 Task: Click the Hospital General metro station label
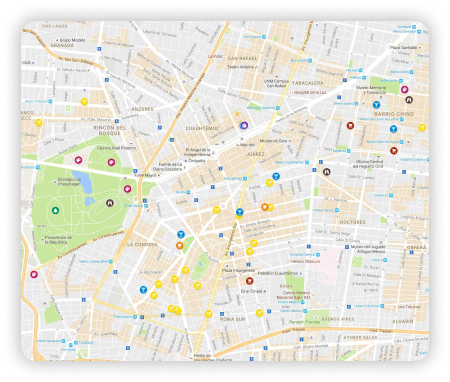(302, 255)
